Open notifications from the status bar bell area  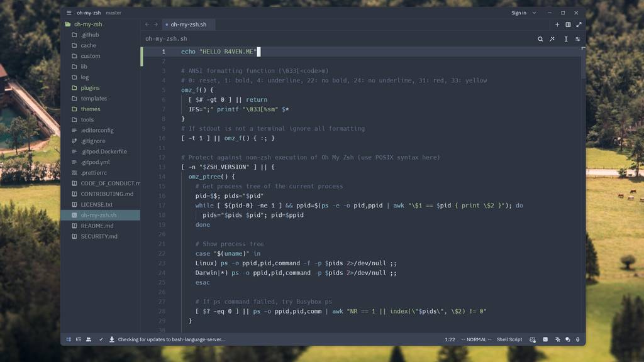tap(568, 339)
